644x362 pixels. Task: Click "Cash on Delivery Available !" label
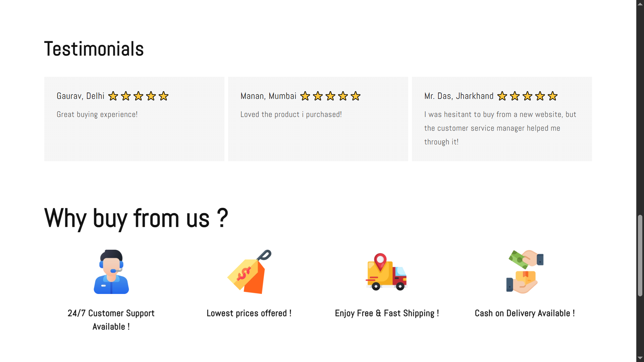525,313
